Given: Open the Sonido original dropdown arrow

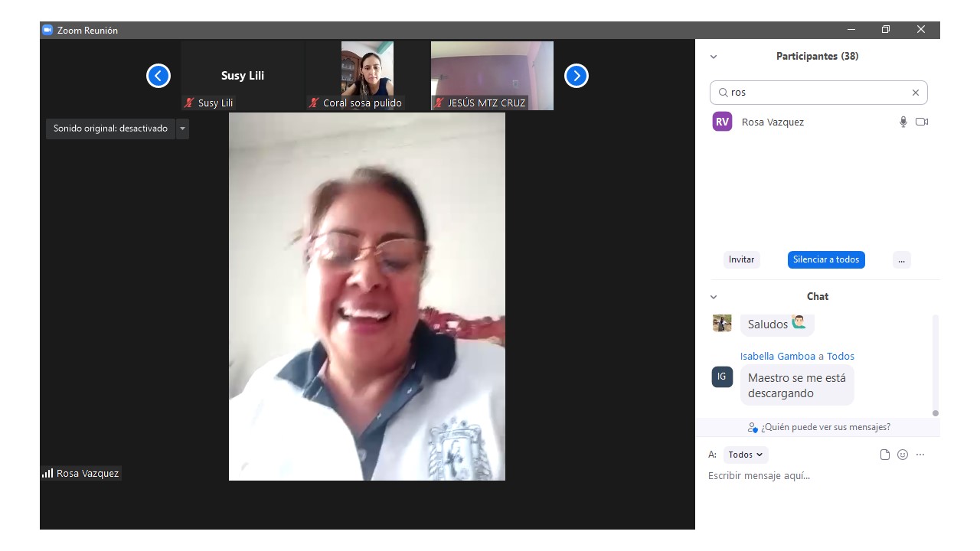Looking at the screenshot, I should [182, 129].
